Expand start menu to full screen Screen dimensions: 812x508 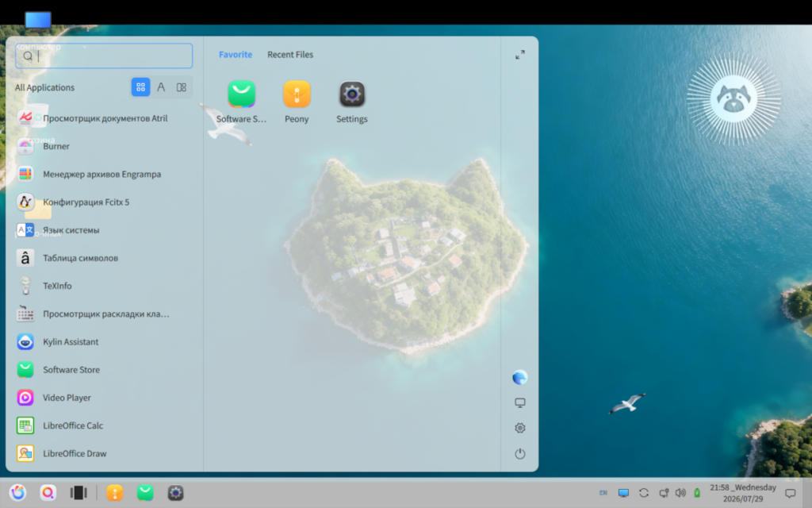pyautogui.click(x=520, y=55)
